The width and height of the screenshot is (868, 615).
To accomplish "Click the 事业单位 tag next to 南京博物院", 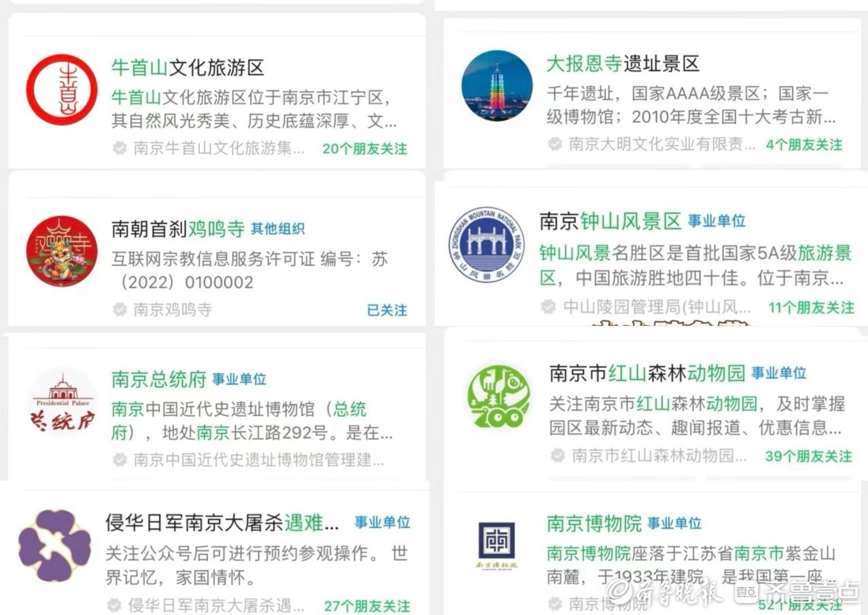I will [675, 523].
